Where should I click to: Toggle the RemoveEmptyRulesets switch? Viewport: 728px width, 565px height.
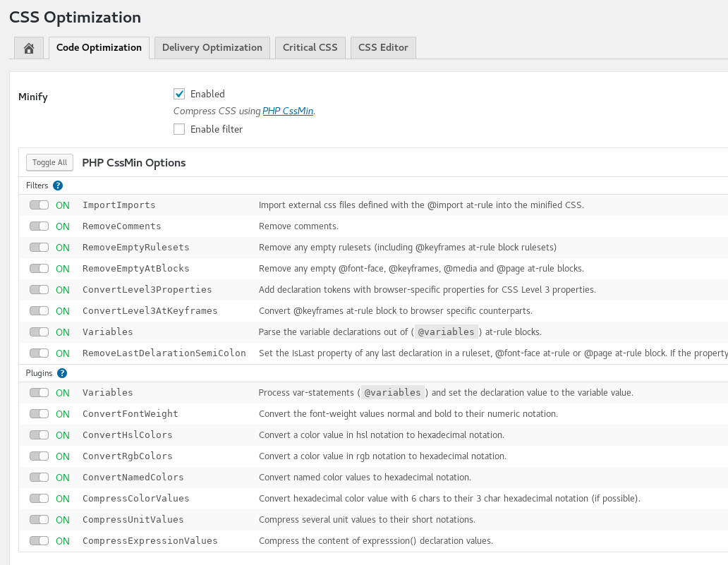point(39,247)
